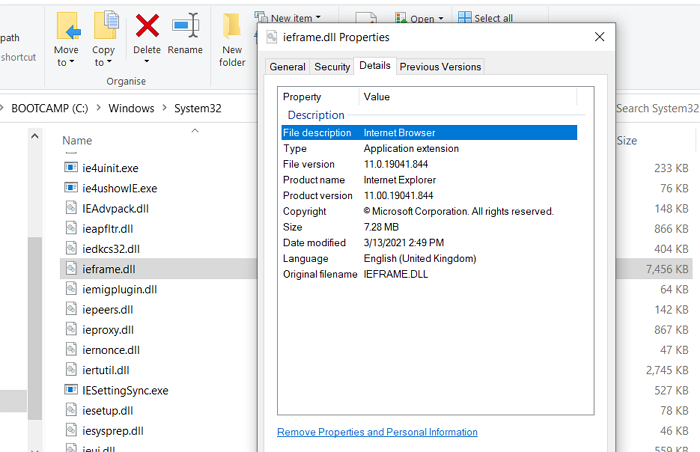Viewport: 700px width, 452px height.
Task: Click the red Delete icon
Action: point(147,25)
